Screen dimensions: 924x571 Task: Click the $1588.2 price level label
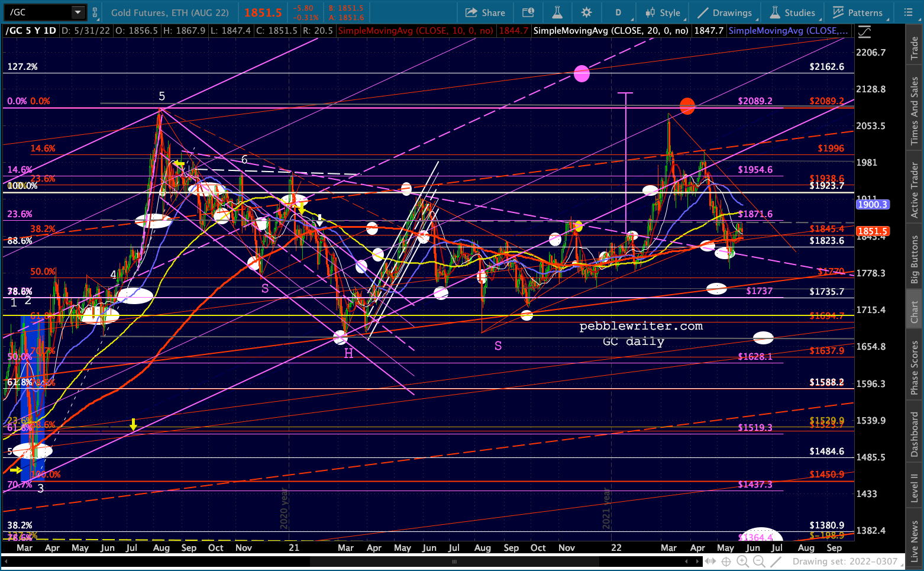tap(827, 382)
